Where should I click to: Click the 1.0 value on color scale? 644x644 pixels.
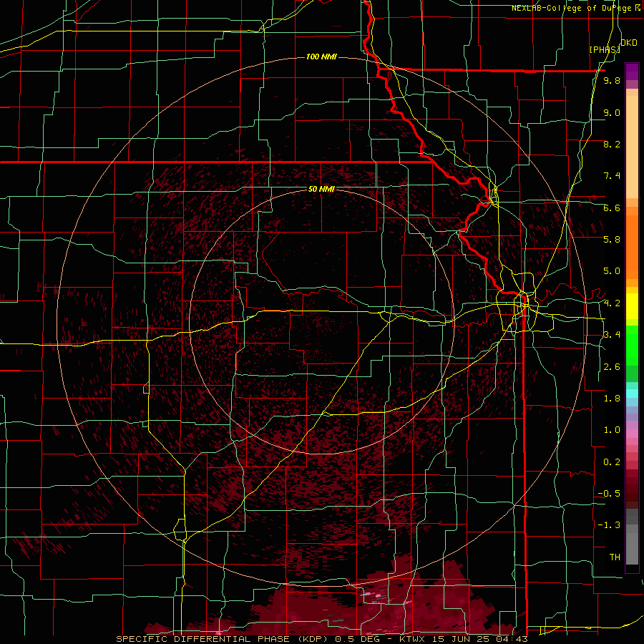(x=612, y=430)
